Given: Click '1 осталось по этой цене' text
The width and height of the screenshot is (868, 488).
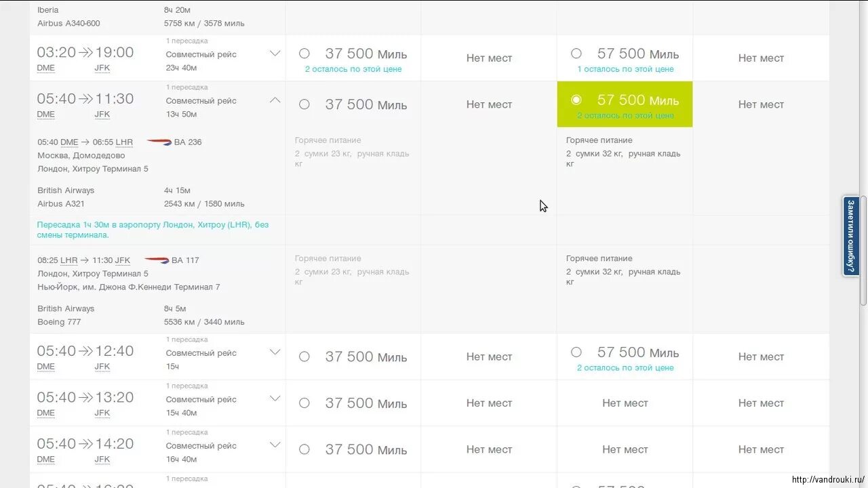Looking at the screenshot, I should click(x=625, y=69).
